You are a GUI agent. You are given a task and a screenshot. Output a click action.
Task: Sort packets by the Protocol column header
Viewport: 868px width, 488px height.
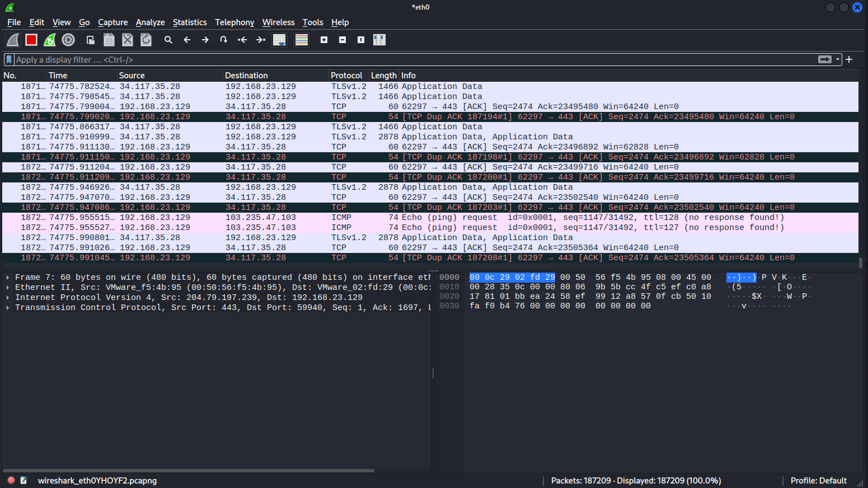[346, 76]
